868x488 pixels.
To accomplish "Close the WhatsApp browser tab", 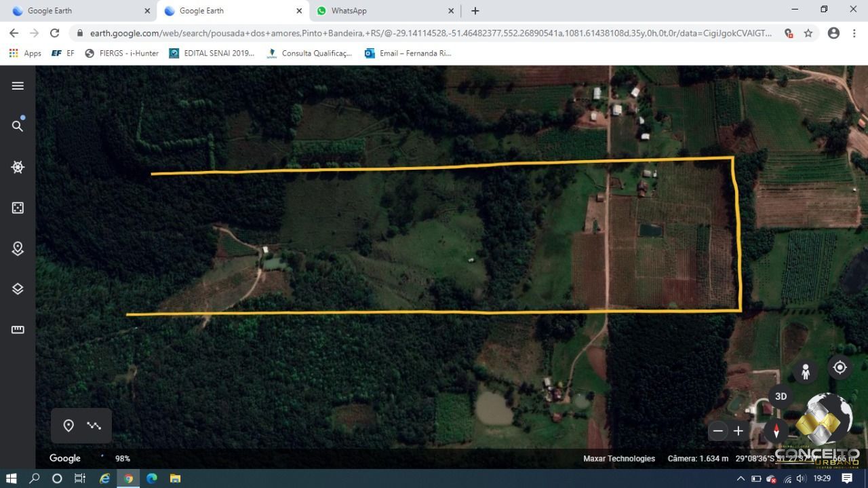I will [451, 11].
